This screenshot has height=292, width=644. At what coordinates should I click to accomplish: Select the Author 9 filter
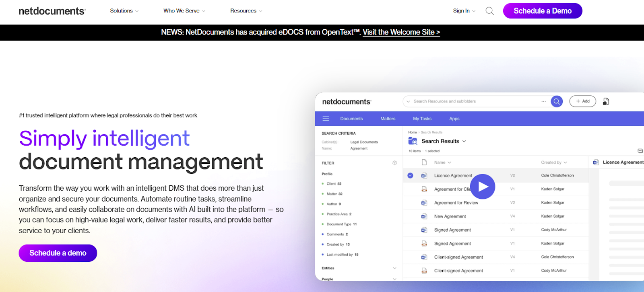pyautogui.click(x=331, y=204)
